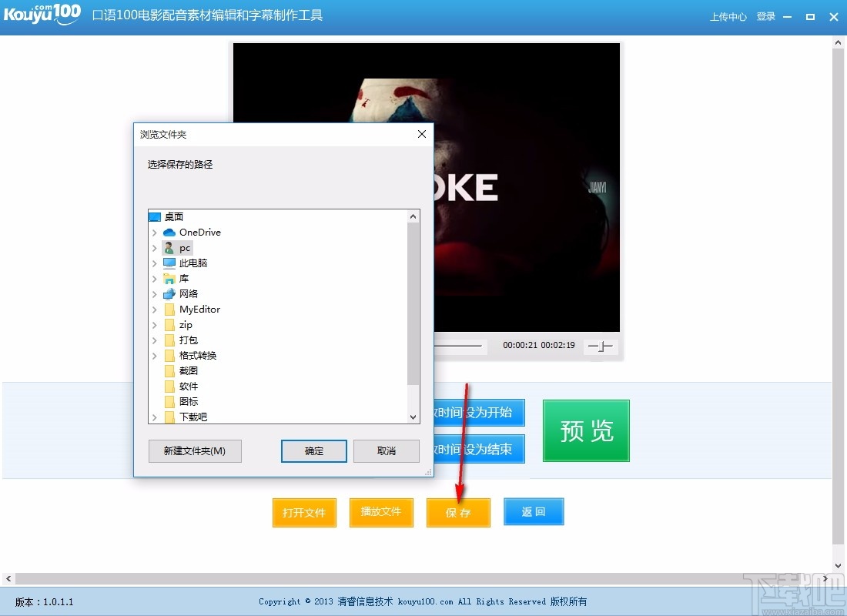
Task: Select the 软件 folder name
Action: 189,387
